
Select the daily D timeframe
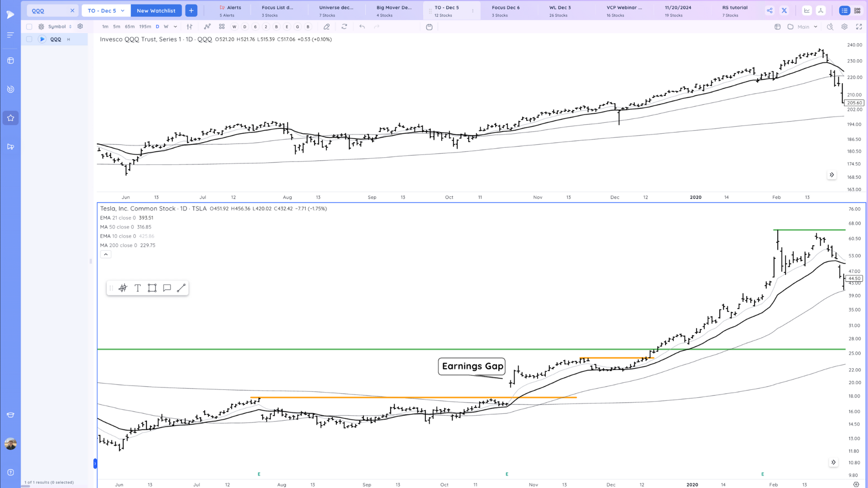[157, 27]
